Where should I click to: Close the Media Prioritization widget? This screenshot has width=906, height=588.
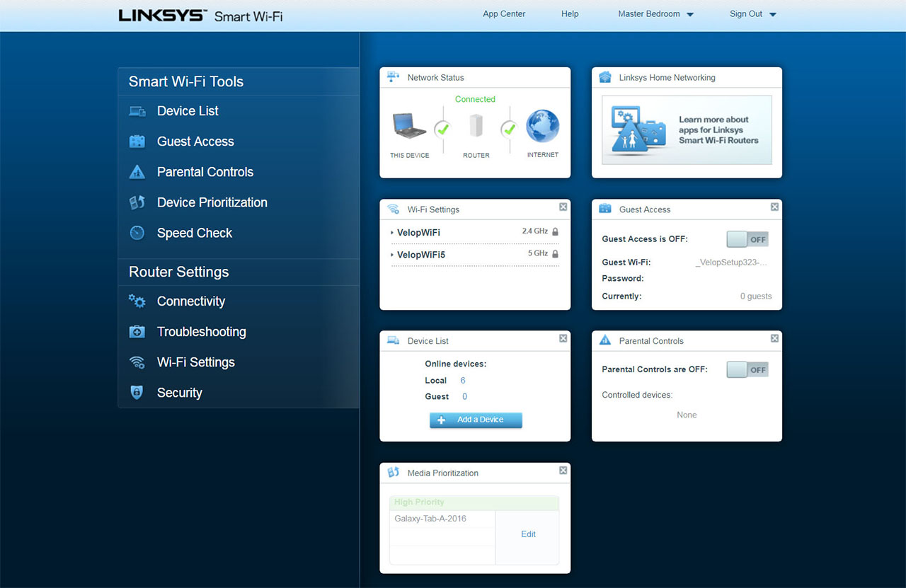(563, 470)
